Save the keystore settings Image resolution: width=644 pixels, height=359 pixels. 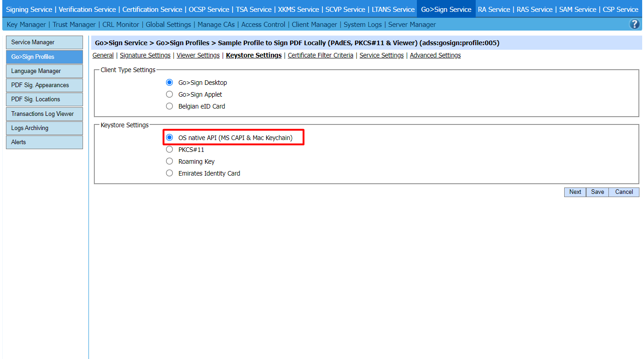597,192
